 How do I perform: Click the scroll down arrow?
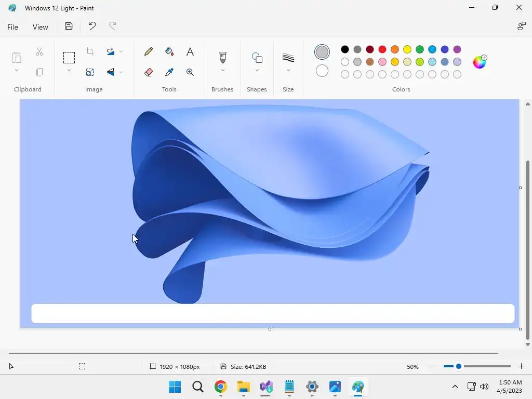[528, 344]
